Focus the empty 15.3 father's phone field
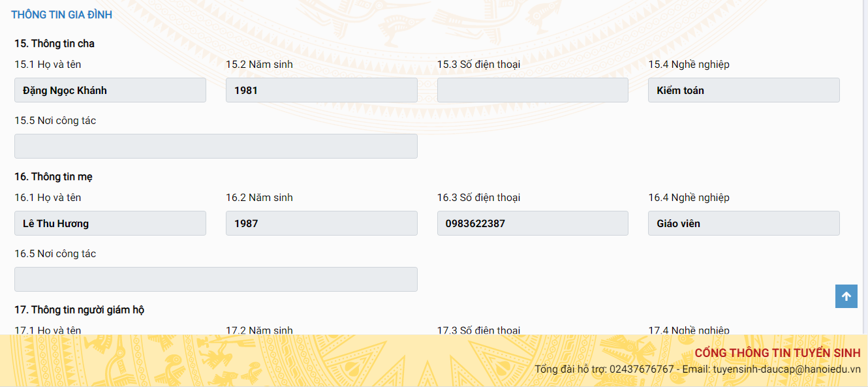The image size is (868, 387). (x=533, y=91)
